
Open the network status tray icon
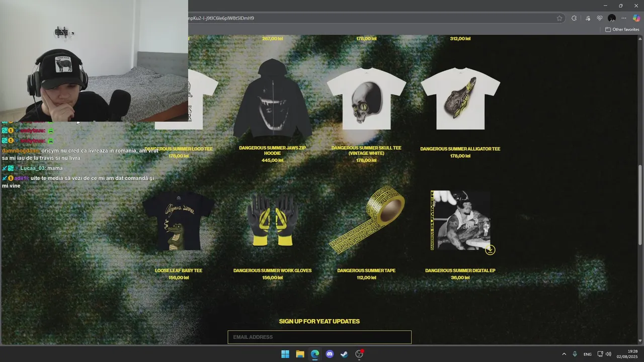pyautogui.click(x=600, y=354)
